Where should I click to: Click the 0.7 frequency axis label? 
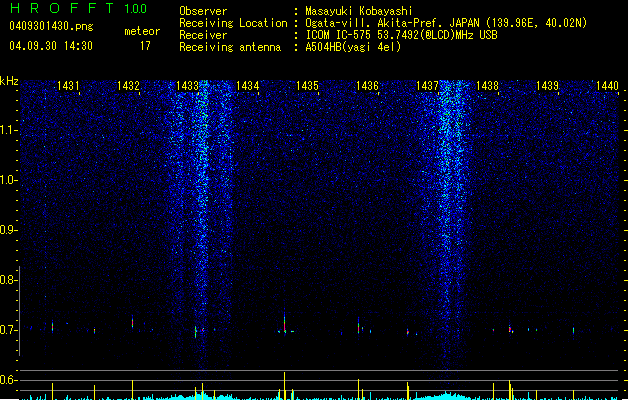(8, 330)
